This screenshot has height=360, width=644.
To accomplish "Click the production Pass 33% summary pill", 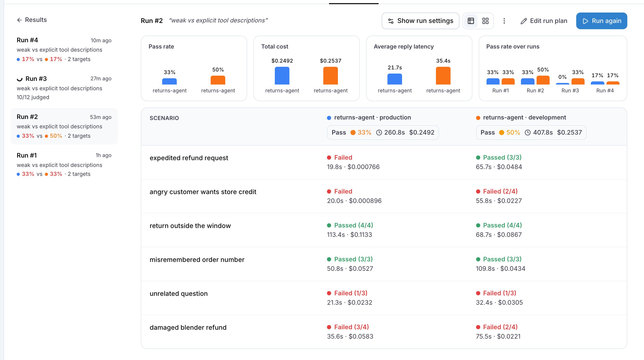I will (x=383, y=133).
